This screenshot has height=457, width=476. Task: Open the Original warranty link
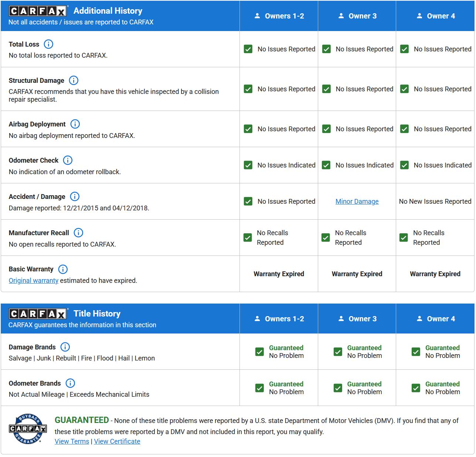(34, 281)
